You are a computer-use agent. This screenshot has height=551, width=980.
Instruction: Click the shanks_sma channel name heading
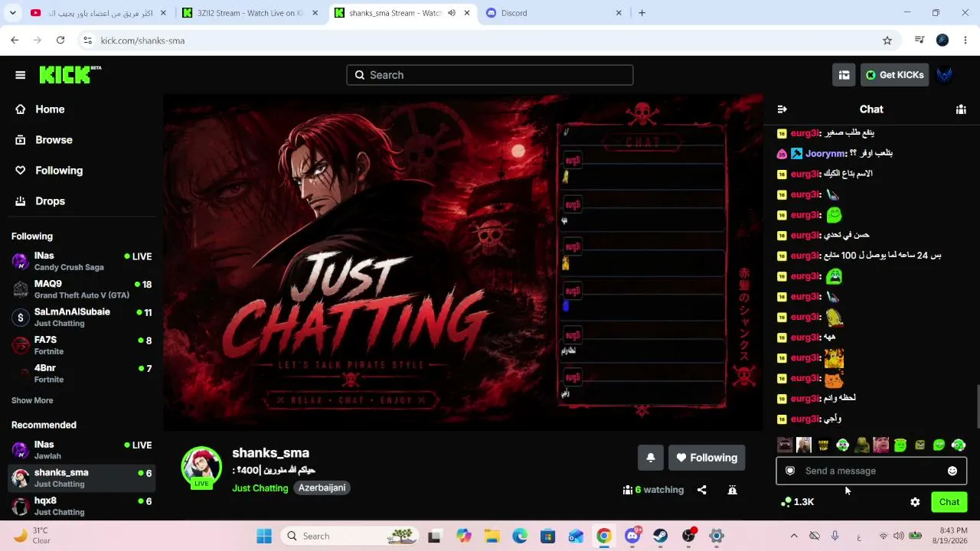click(x=271, y=453)
